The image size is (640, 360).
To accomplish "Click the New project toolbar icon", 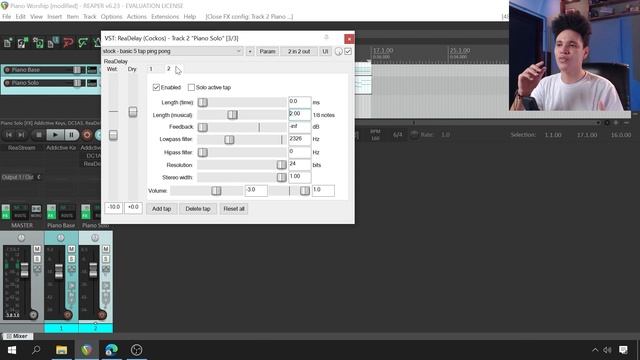I will 8,42.
